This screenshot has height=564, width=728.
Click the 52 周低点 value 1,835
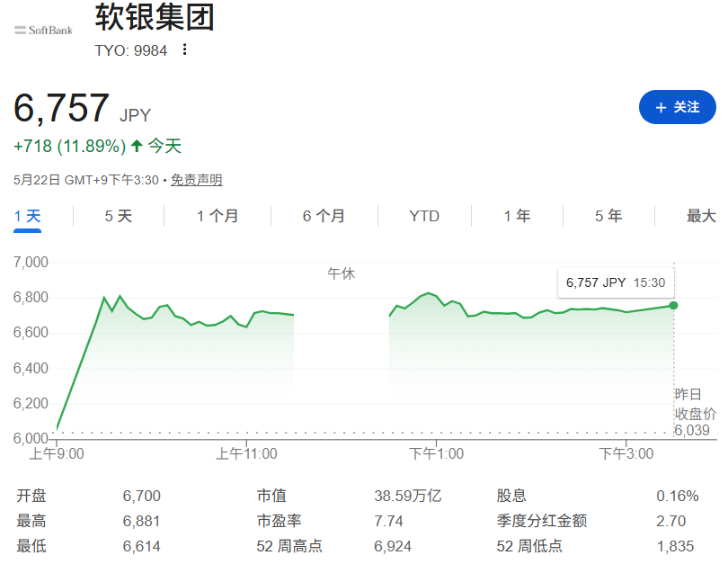675,546
